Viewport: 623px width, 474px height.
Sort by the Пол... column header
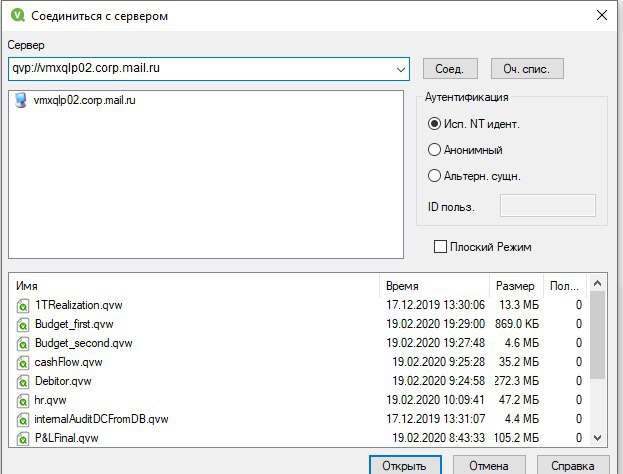point(565,286)
